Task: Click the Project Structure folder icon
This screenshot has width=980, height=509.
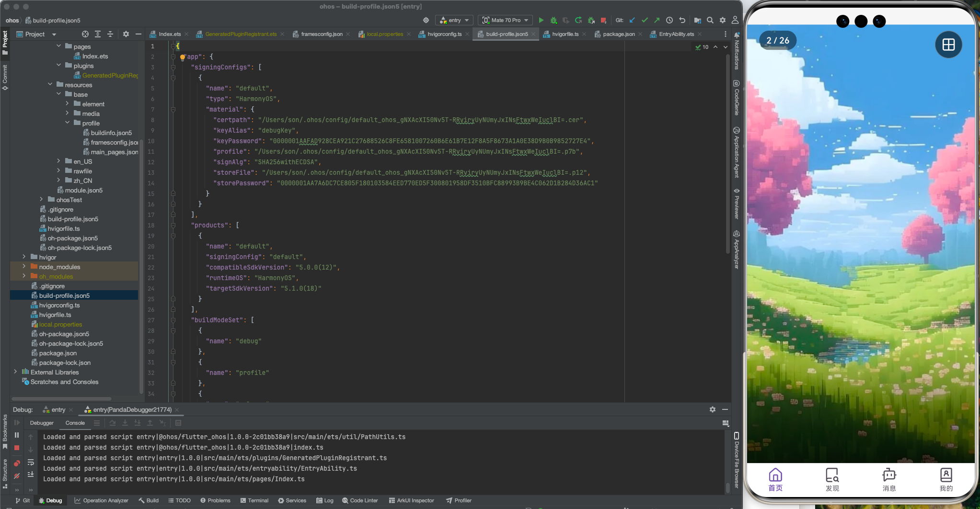Action: (698, 20)
